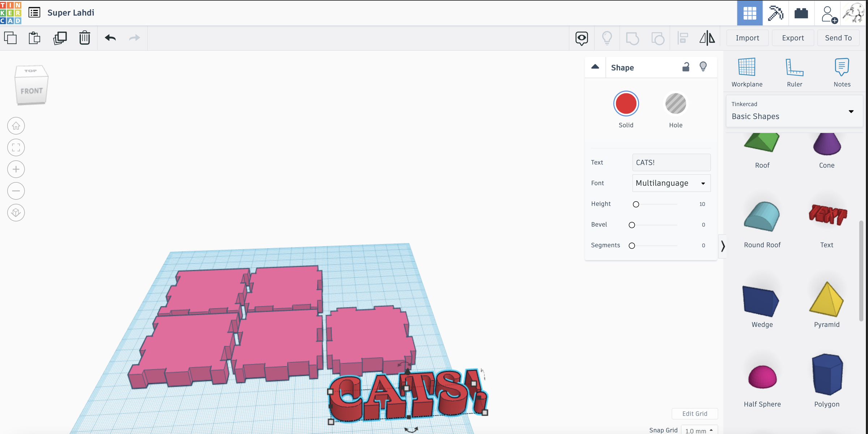Select the Align tool

point(683,38)
